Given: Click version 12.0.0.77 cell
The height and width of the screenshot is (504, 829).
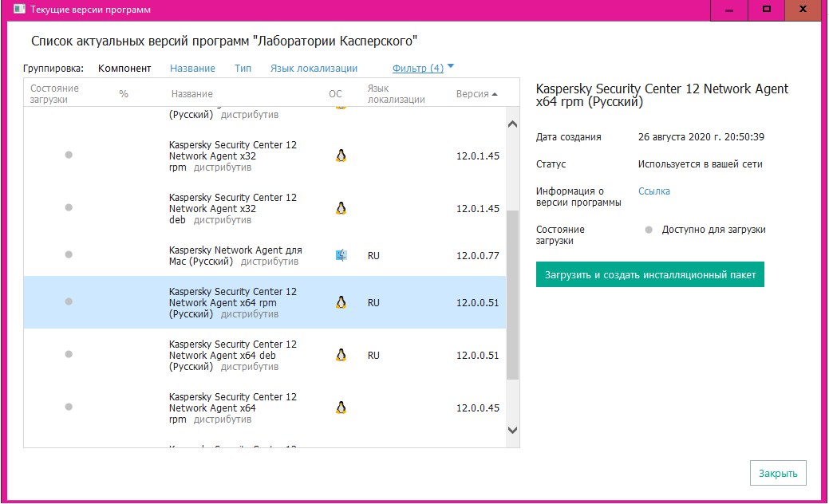Looking at the screenshot, I should click(477, 256).
